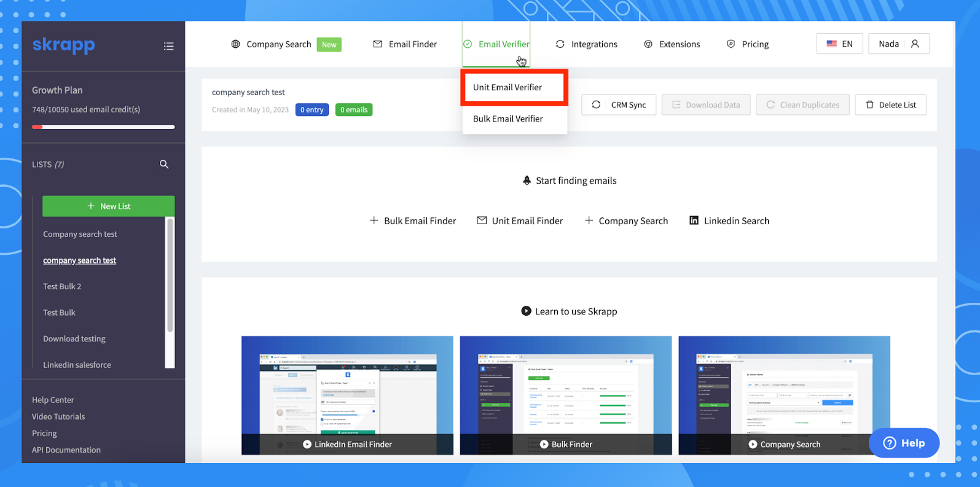Open Pricing link in the sidebar
This screenshot has height=487, width=980.
pos(44,433)
